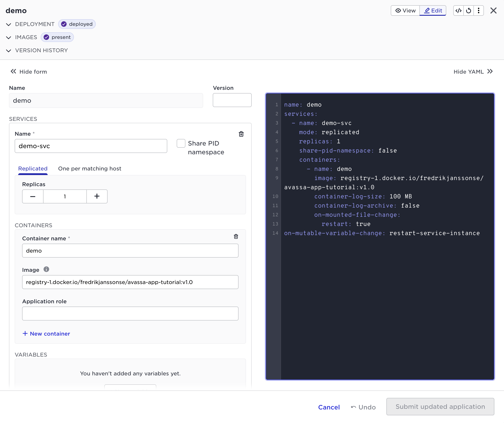This screenshot has height=423, width=504.
Task: Add a New container
Action: pos(46,334)
